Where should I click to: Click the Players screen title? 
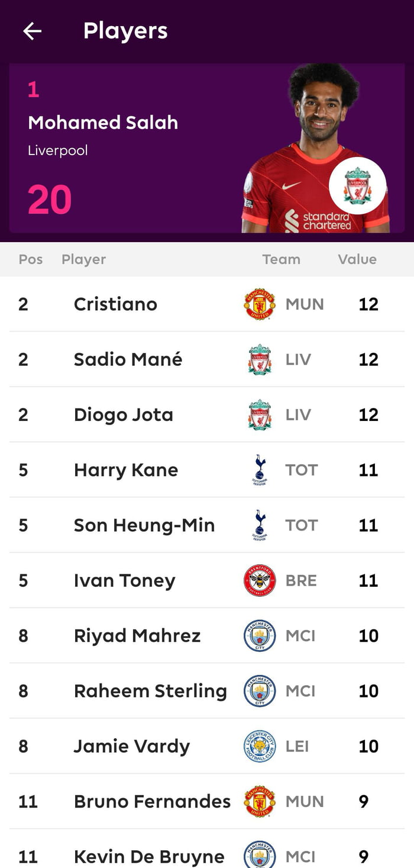125,31
